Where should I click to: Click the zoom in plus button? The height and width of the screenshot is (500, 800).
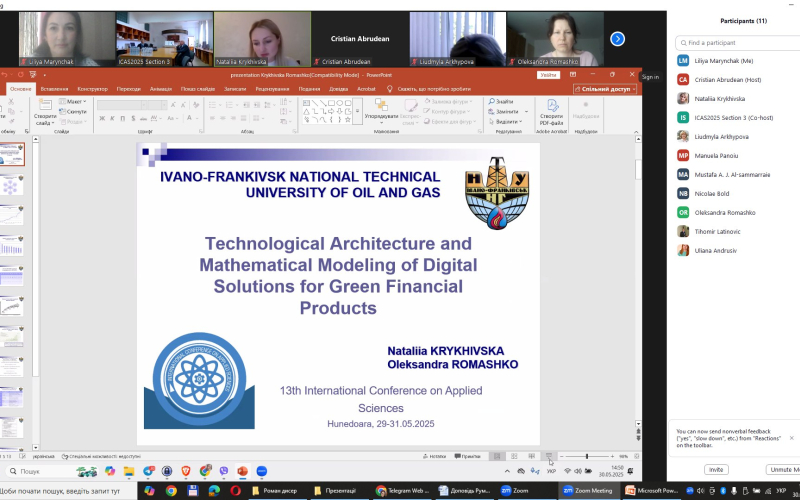613,456
